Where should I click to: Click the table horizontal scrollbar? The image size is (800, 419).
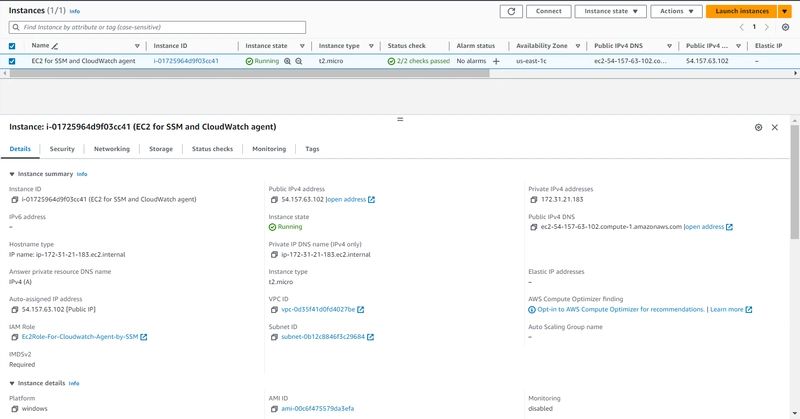coord(249,73)
